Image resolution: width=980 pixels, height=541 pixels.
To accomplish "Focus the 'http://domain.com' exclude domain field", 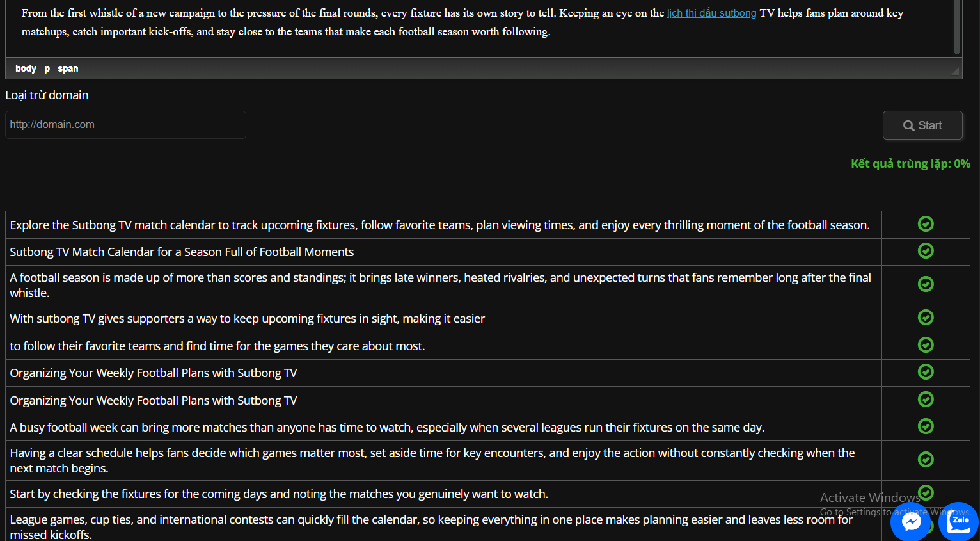I will (x=125, y=125).
